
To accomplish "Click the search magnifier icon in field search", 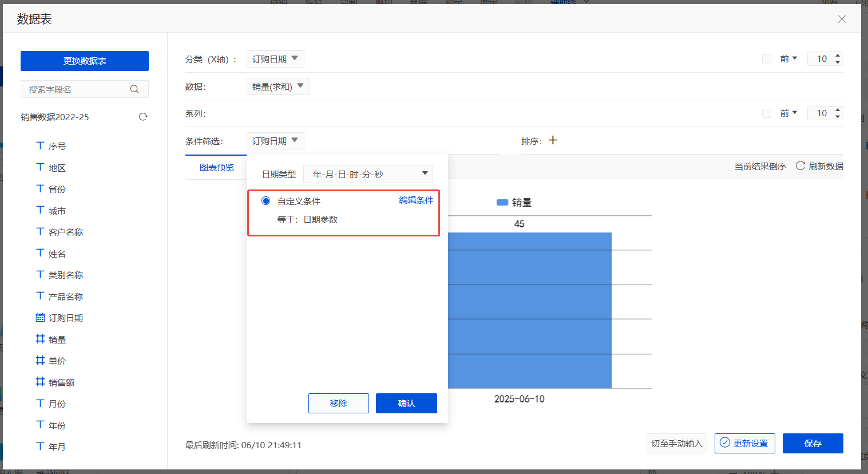I will pyautogui.click(x=134, y=89).
